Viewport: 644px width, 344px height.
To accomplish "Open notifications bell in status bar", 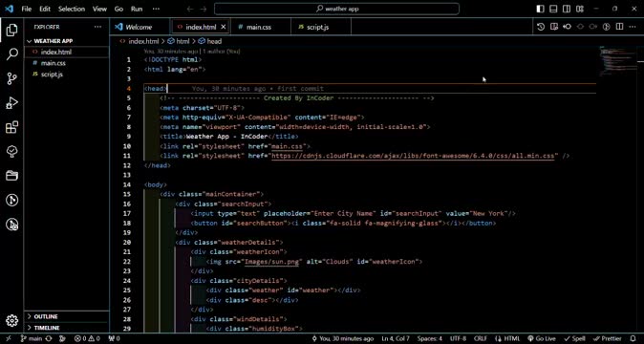I will coord(633,338).
